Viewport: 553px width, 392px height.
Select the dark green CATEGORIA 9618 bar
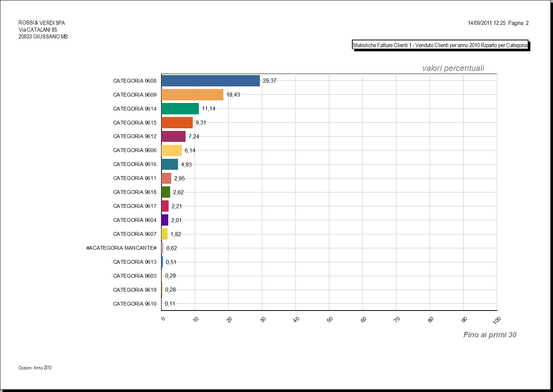(x=166, y=192)
